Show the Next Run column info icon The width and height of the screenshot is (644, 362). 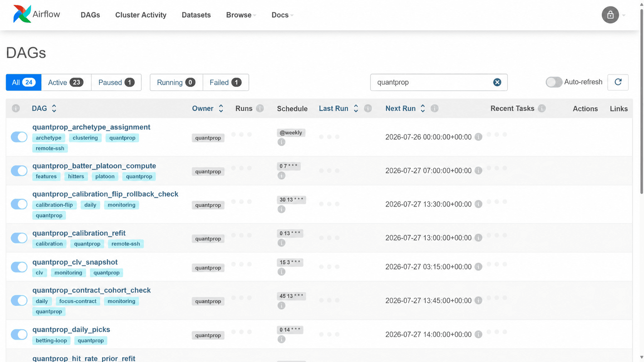(434, 108)
